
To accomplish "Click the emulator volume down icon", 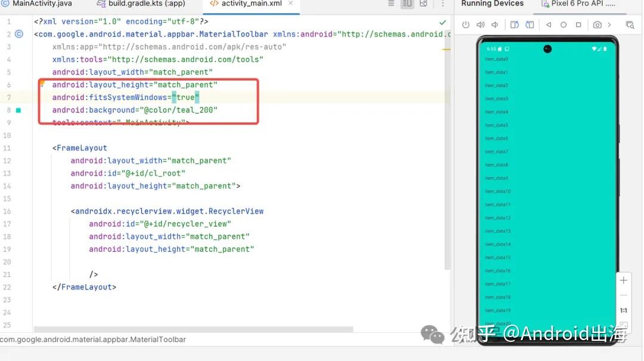I will click(x=495, y=25).
